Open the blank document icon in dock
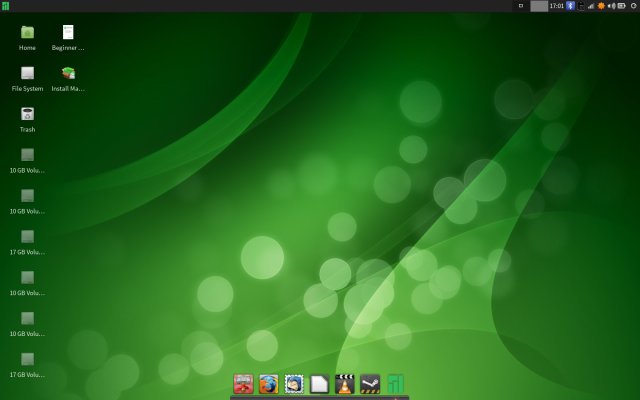Screen dimensions: 640x400 tap(319, 384)
